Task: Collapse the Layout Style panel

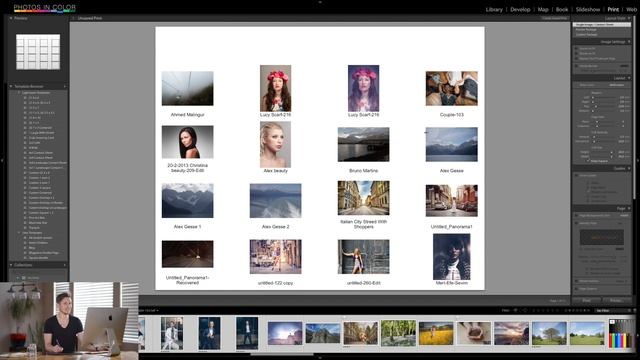Action: tap(629, 18)
